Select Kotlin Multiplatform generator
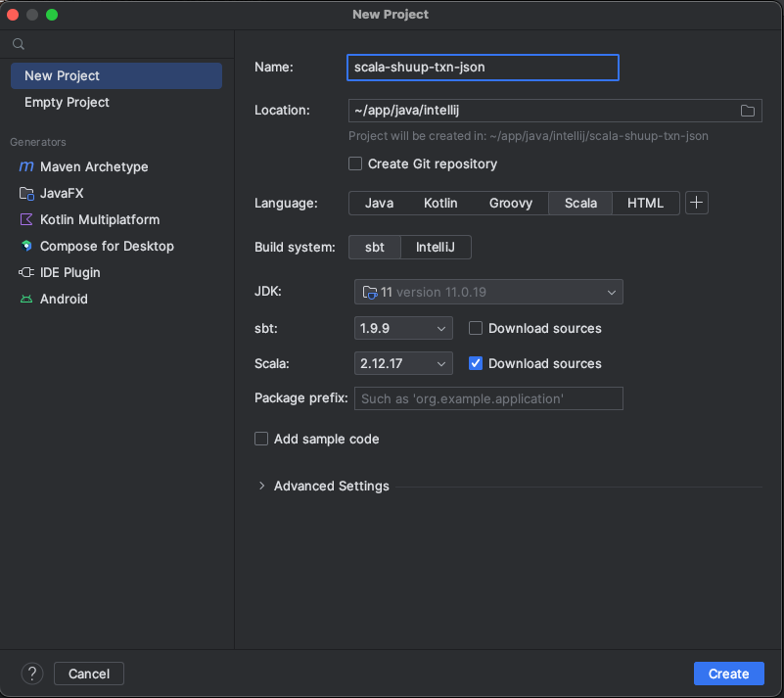784x698 pixels. 89,219
